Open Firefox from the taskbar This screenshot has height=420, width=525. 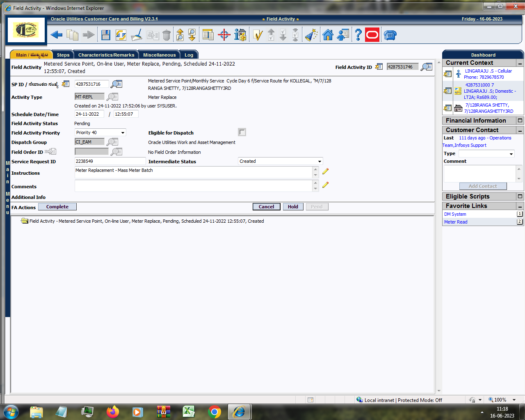point(112,412)
